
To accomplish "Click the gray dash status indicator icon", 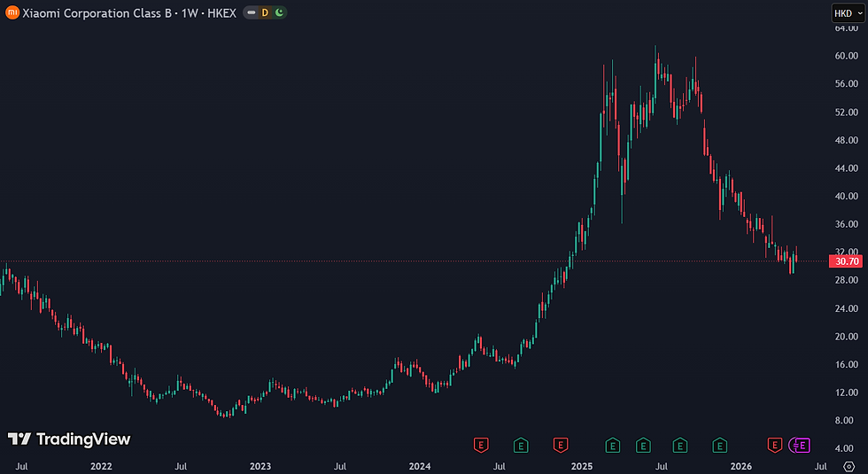I will pos(252,12).
